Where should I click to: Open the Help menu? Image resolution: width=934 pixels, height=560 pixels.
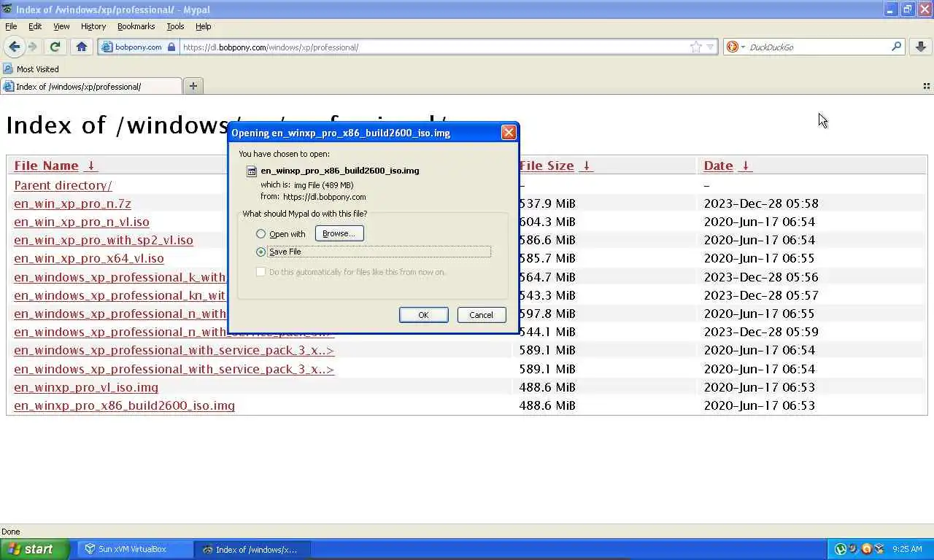pos(204,26)
